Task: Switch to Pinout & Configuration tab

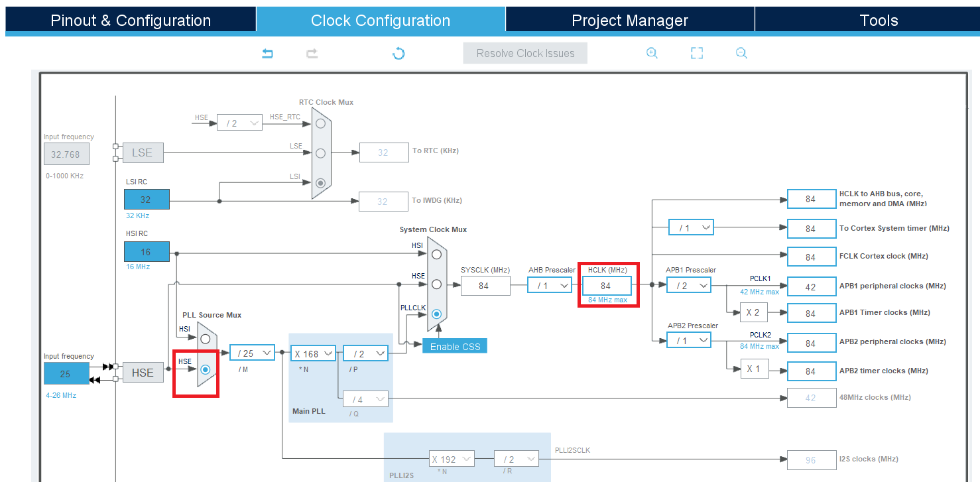Action: point(131,20)
